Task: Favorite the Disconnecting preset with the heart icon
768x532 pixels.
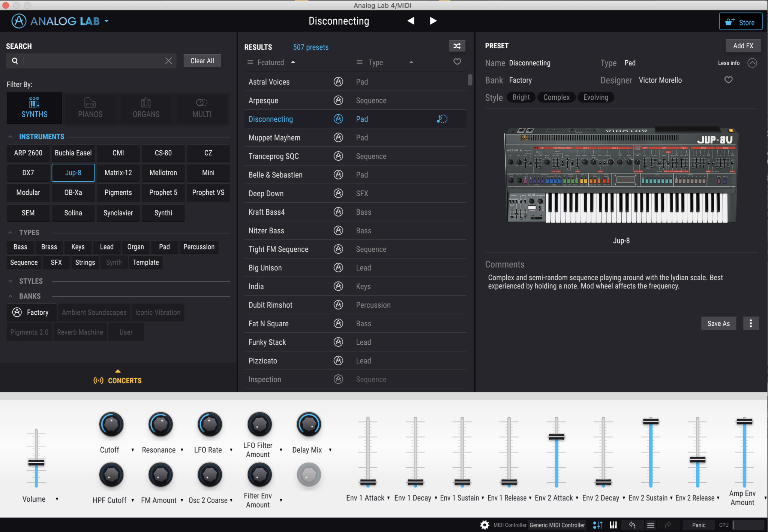Action: tap(728, 79)
